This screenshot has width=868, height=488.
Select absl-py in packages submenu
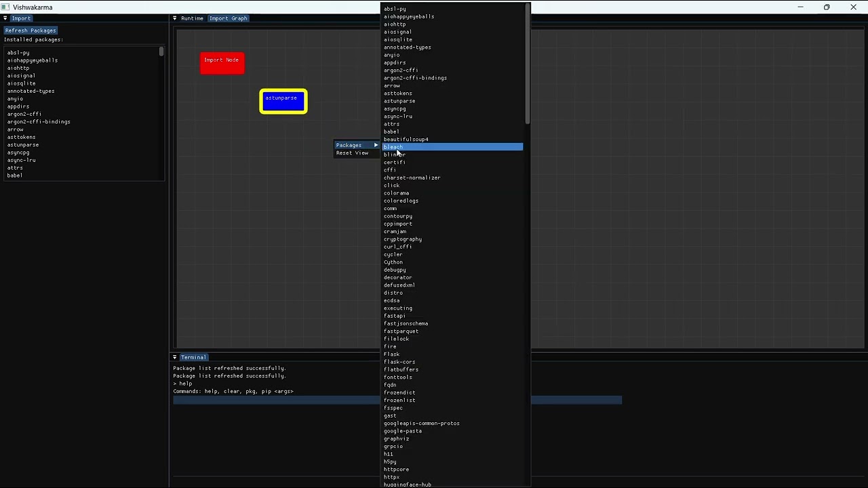(x=452, y=9)
